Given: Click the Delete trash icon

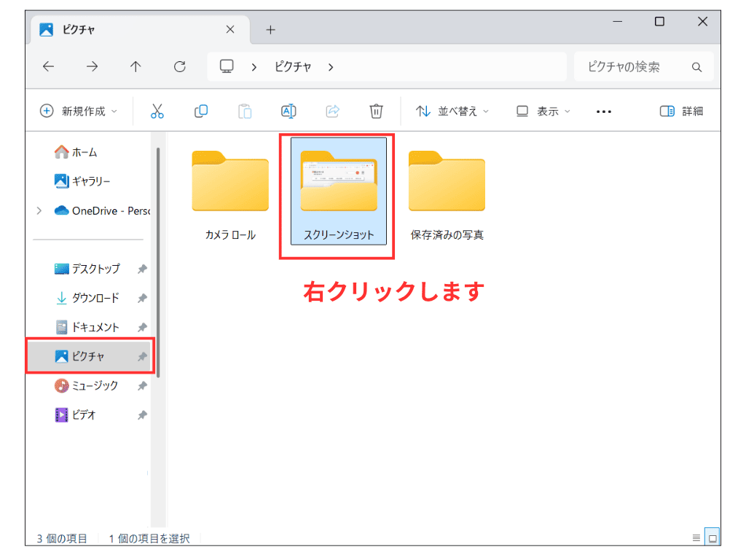Looking at the screenshot, I should (376, 111).
